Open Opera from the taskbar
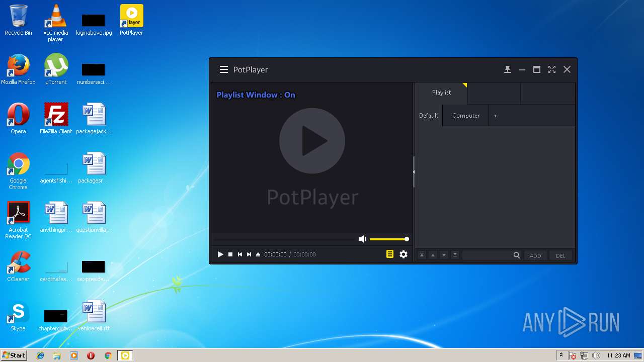The width and height of the screenshot is (644, 362). click(x=91, y=355)
